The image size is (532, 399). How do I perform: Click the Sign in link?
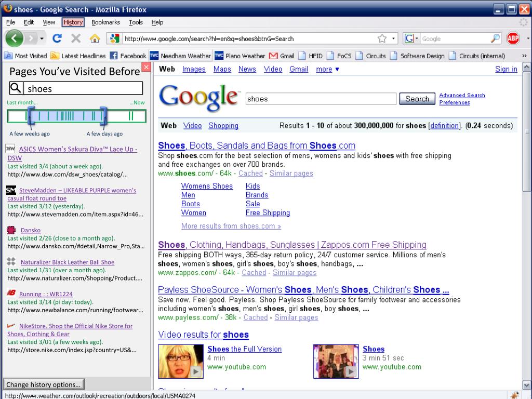point(506,69)
